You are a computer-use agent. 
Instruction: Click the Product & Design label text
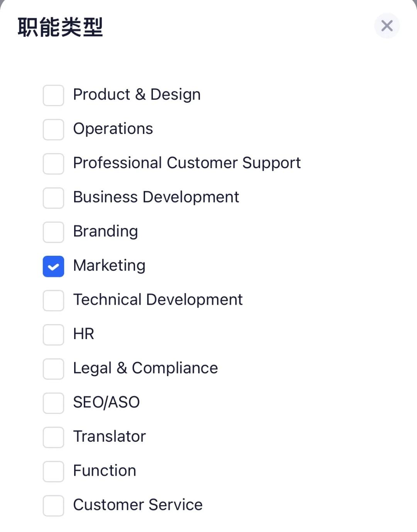[137, 95]
